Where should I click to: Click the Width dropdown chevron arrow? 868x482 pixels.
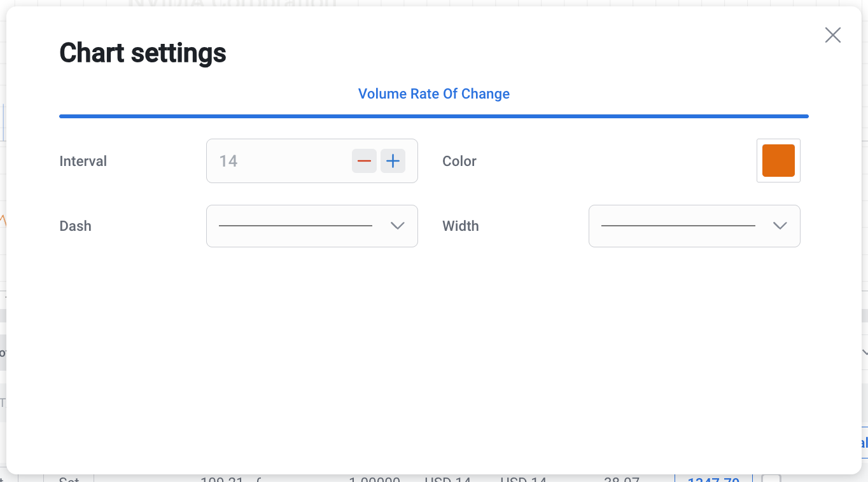pyautogui.click(x=780, y=226)
